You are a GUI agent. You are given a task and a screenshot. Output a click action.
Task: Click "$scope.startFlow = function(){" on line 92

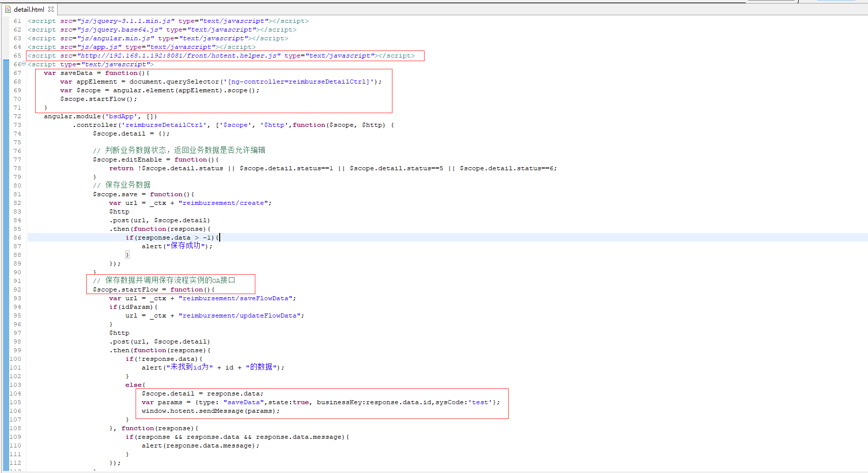tap(153, 290)
